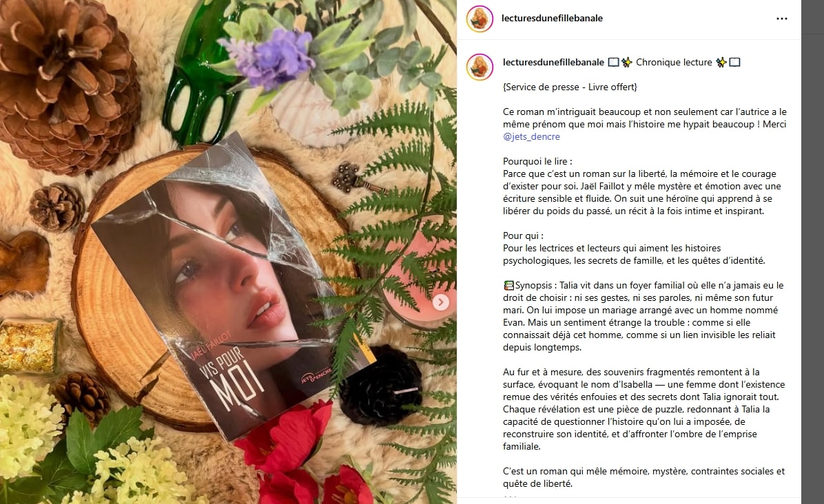Show the next photo with the carousel arrow
Viewport: 824px width, 504px height.
point(440,302)
